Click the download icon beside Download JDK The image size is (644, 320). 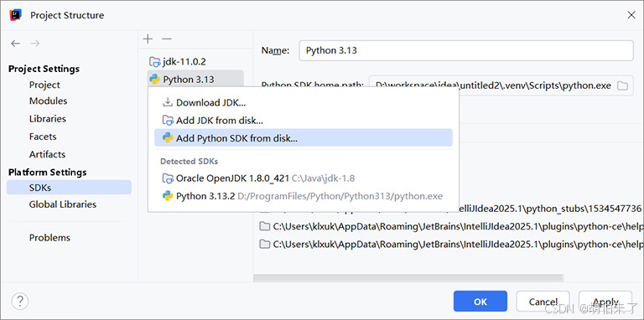[x=168, y=102]
